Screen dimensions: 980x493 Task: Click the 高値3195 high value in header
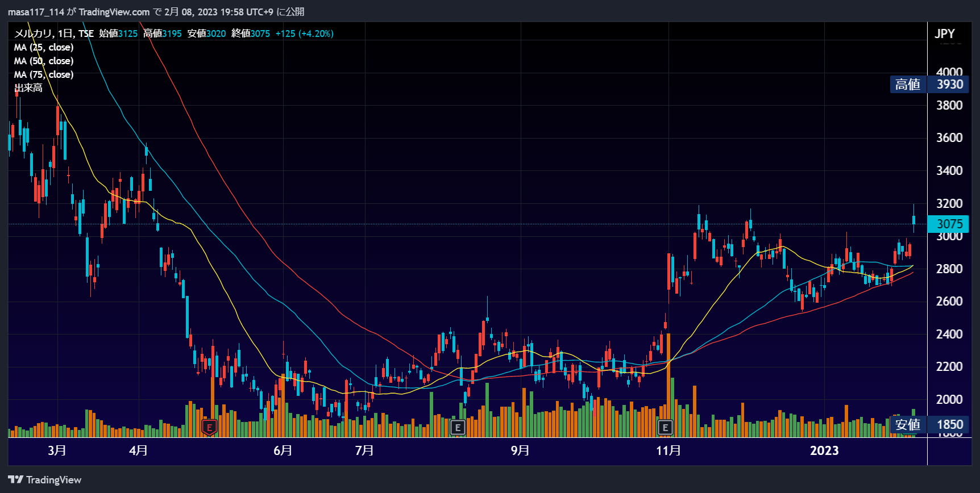pos(163,34)
